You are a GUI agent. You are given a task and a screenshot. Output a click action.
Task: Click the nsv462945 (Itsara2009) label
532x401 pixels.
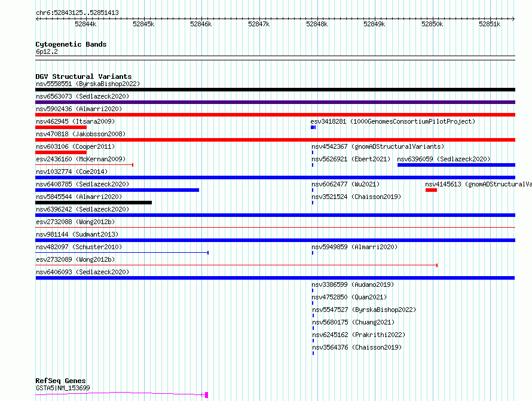click(75, 121)
